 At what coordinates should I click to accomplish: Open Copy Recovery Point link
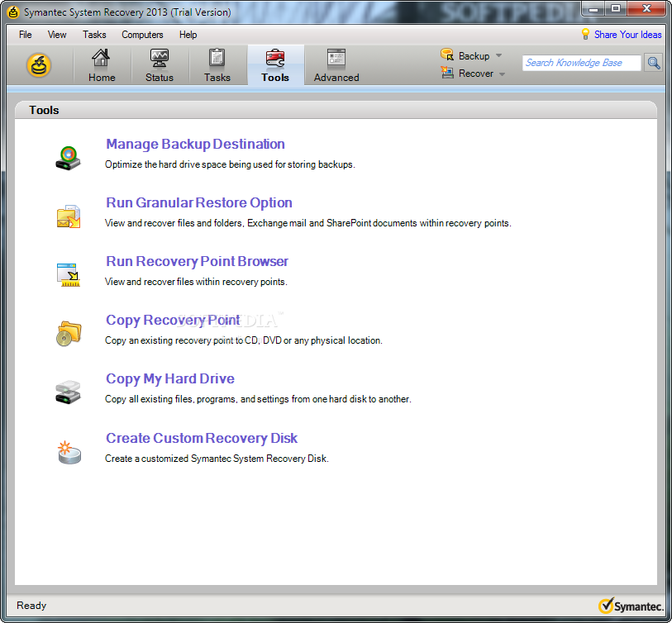pyautogui.click(x=173, y=320)
